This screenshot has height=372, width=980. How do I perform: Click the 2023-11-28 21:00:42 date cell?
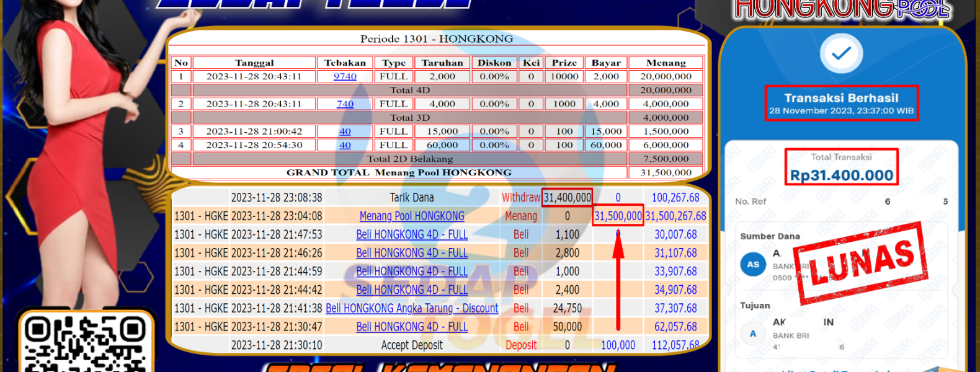254,131
